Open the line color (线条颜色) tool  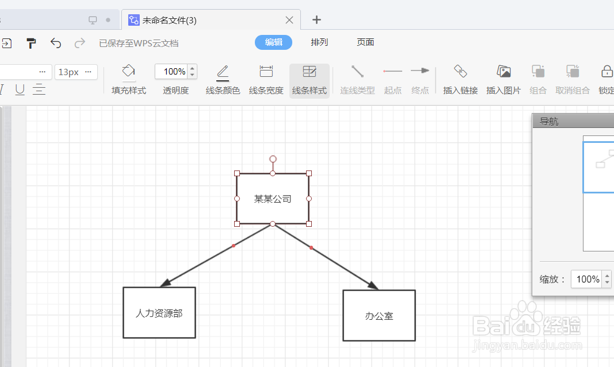pyautogui.click(x=223, y=80)
